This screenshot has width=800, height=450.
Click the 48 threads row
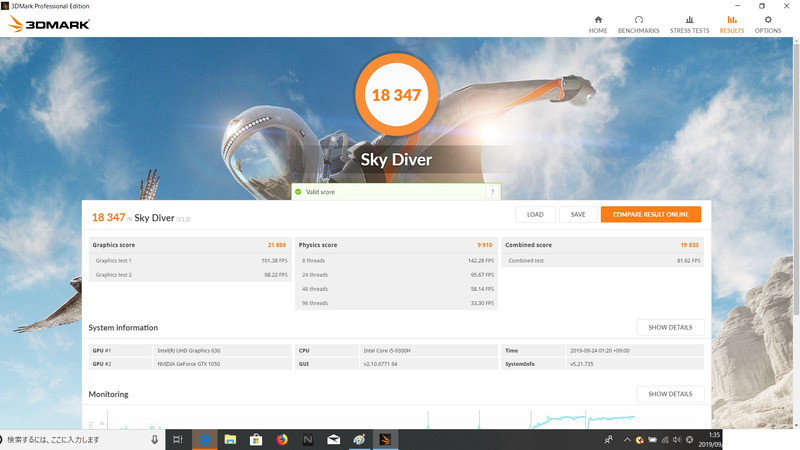(396, 289)
